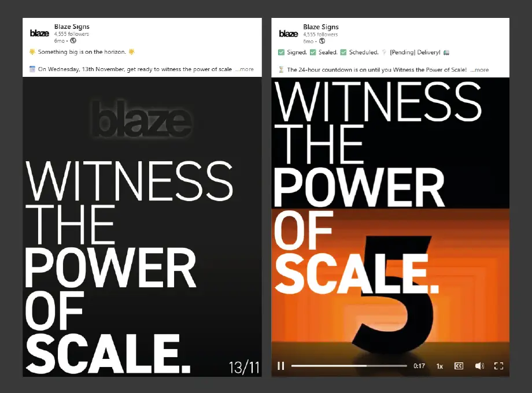Screen dimensions: 532x393
Task: Mute the video with the speaker icon
Action: [x=479, y=366]
